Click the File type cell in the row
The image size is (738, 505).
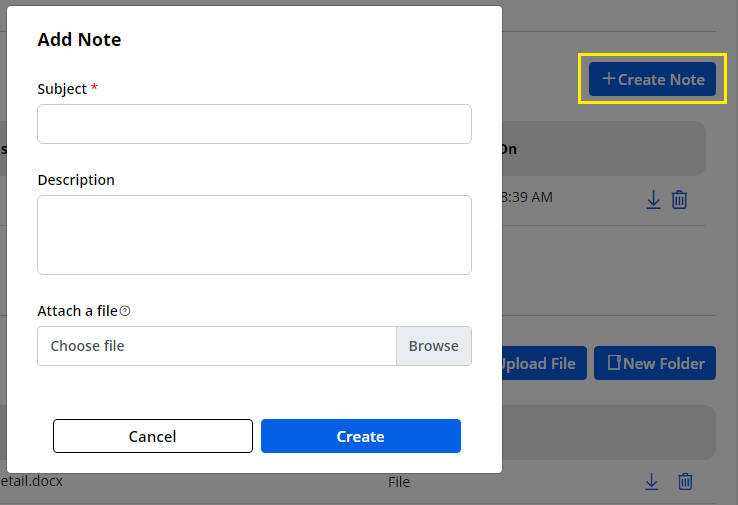tap(399, 482)
